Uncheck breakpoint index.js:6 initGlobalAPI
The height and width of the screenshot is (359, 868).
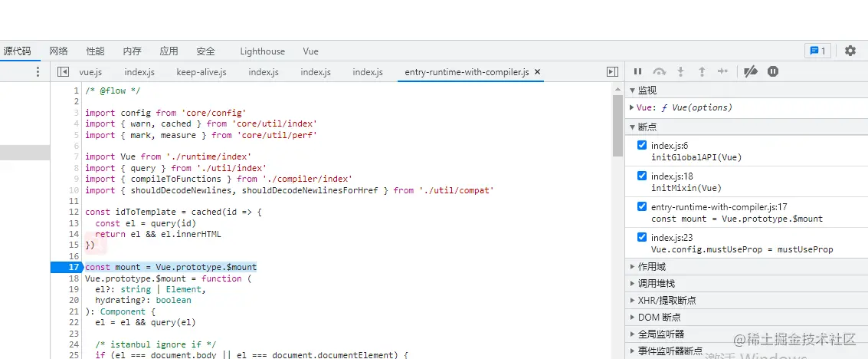[x=641, y=145]
